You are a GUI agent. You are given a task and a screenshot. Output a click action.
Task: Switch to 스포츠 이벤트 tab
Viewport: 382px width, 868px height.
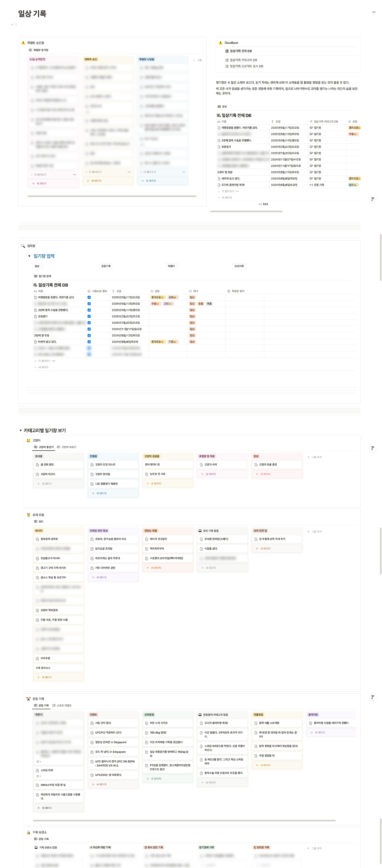(62, 705)
